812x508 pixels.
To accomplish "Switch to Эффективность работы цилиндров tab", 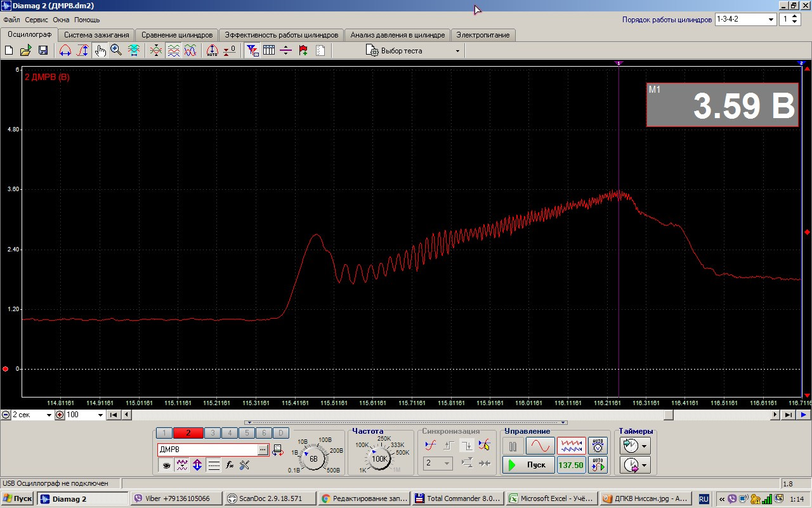I will (282, 35).
